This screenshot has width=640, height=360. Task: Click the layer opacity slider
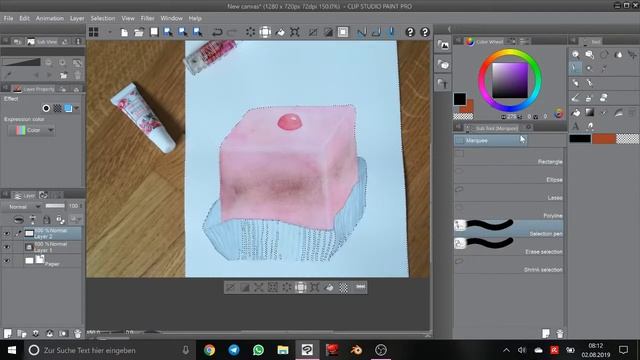coord(55,206)
